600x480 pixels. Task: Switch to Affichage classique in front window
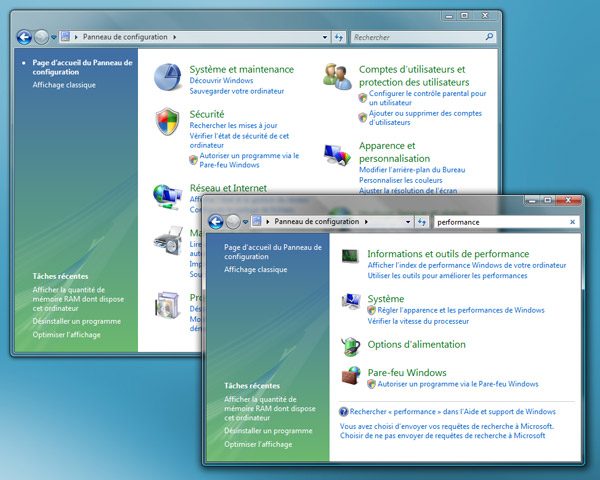256,269
